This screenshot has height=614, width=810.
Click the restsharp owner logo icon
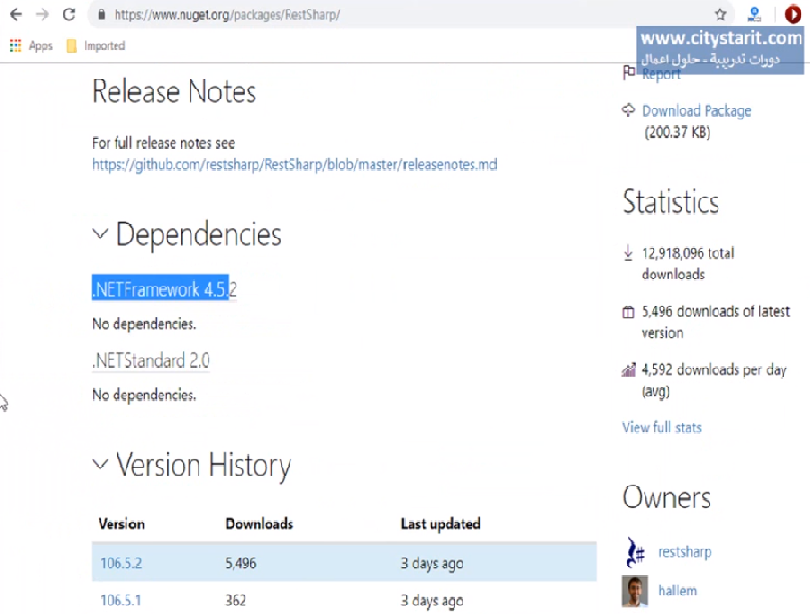[635, 552]
